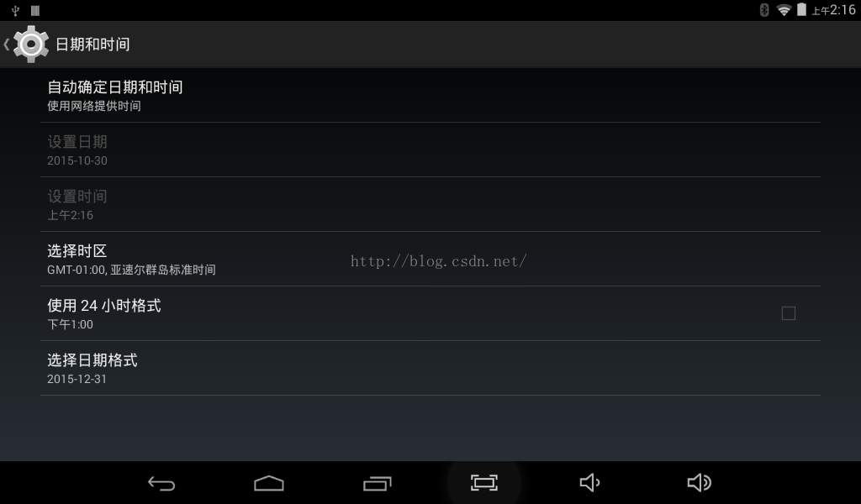
Task: Tap the Home navigation icon
Action: [269, 483]
